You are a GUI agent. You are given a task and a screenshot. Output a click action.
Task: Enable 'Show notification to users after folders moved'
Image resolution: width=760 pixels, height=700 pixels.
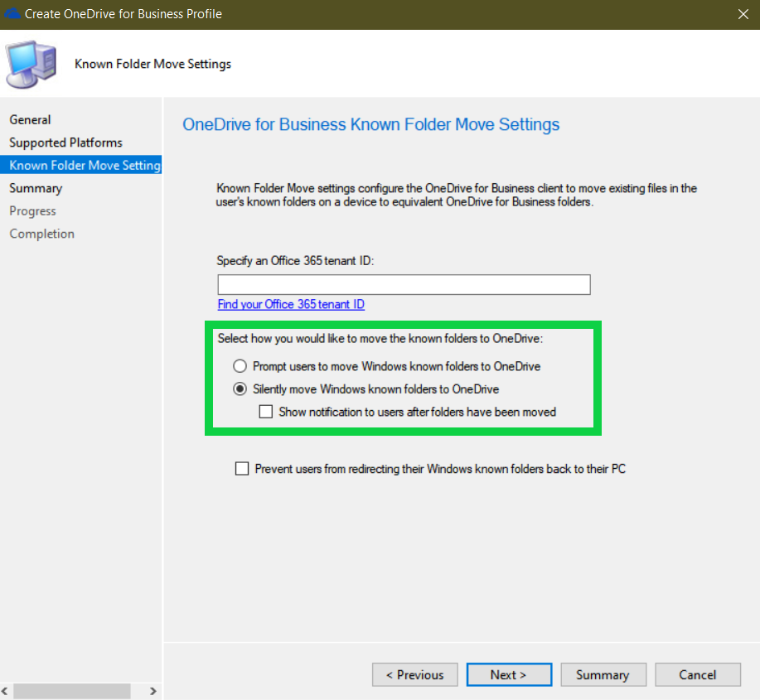pos(265,412)
